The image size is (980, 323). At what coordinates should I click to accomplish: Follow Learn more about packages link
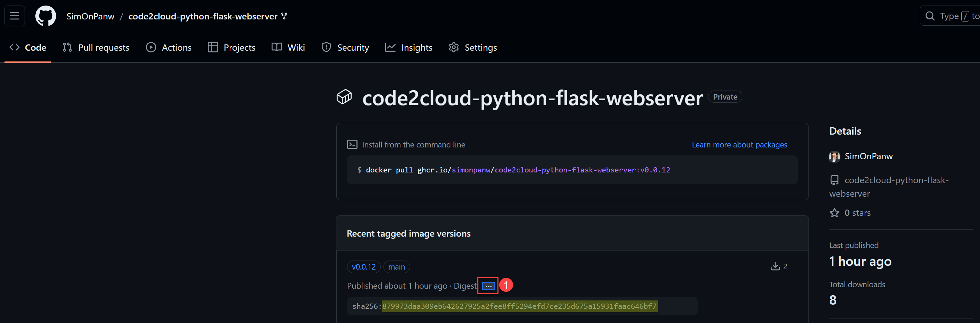[739, 145]
